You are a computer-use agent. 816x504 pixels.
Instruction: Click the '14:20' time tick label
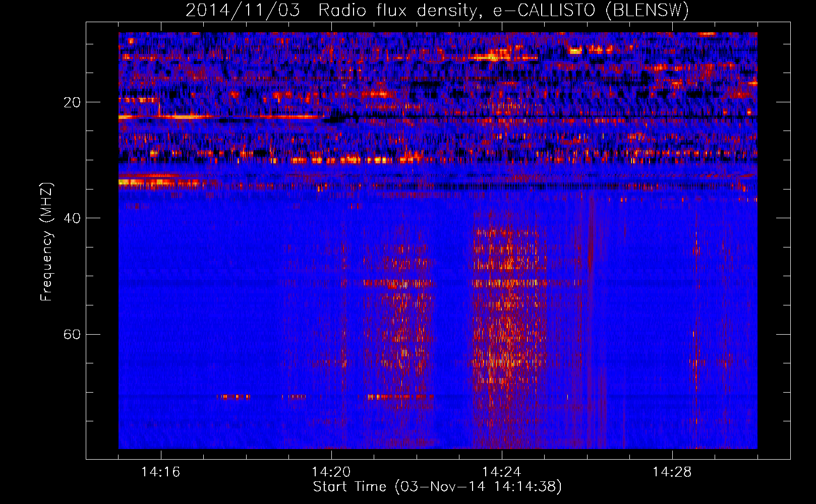coord(331,472)
